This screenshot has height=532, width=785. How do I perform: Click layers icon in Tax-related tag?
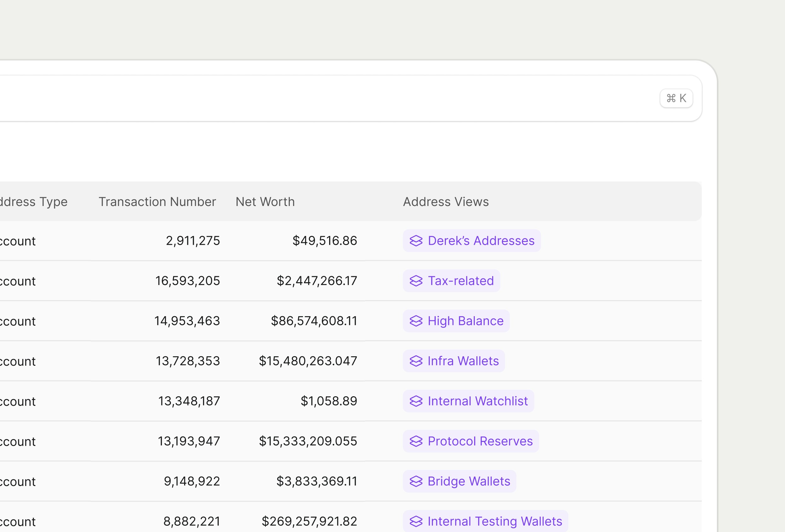(x=416, y=281)
